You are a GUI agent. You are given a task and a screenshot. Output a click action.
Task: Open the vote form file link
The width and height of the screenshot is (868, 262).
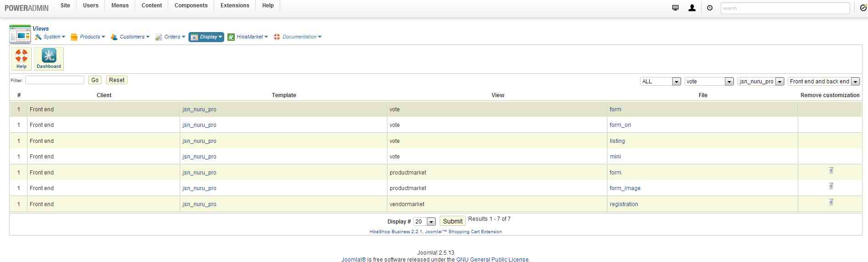[x=615, y=109]
